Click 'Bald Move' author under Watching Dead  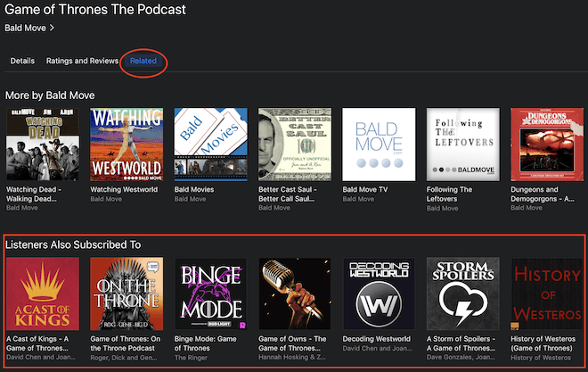pyautogui.click(x=22, y=208)
